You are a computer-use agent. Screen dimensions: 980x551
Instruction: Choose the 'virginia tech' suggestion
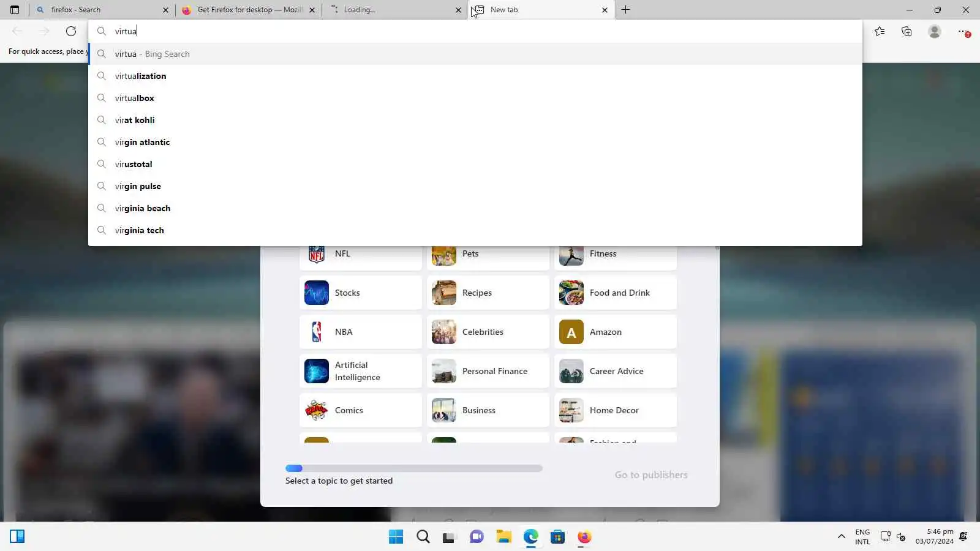tap(475, 230)
